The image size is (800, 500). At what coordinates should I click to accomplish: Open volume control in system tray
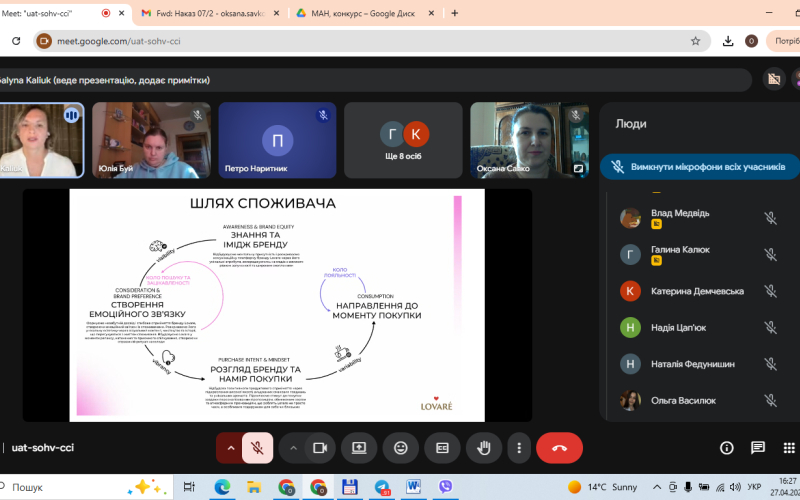(x=735, y=487)
